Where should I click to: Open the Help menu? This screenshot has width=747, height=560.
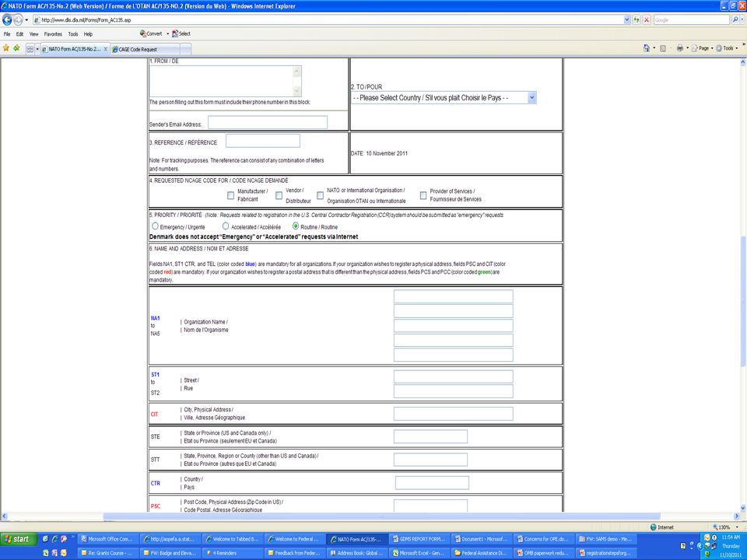click(88, 34)
